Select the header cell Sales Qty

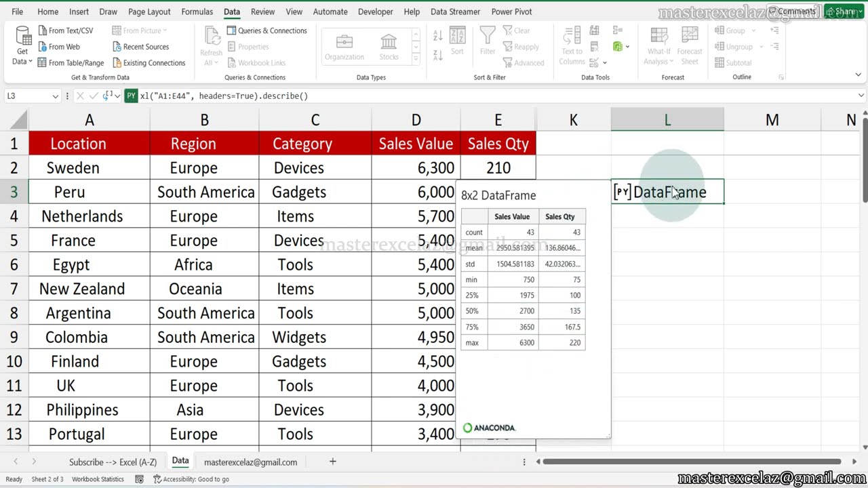498,144
